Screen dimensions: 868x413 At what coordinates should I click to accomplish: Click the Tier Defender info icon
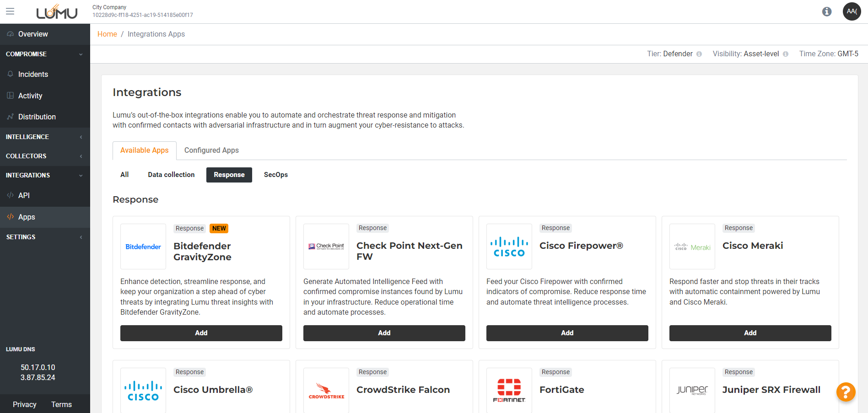699,54
